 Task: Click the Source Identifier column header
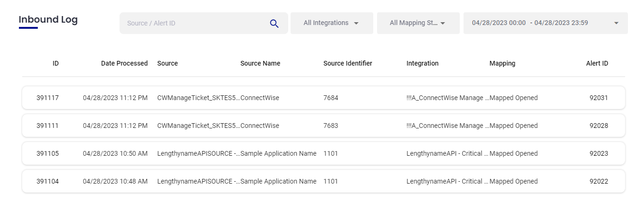348,63
